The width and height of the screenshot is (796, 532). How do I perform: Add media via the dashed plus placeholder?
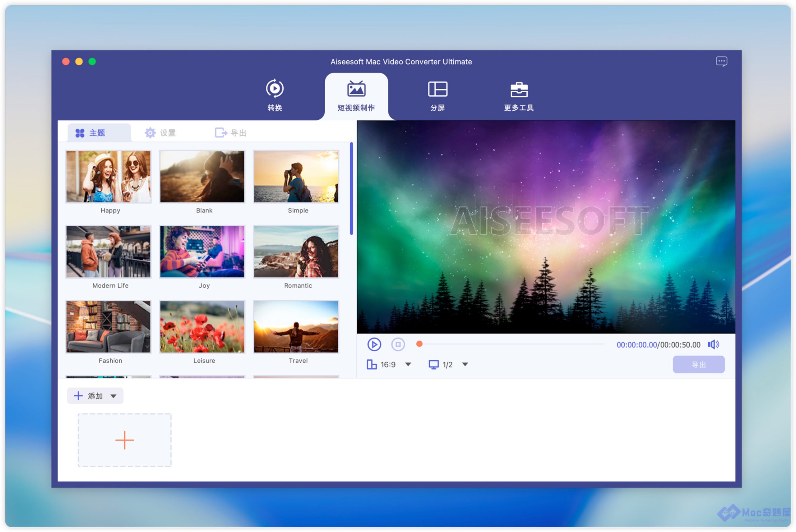point(124,440)
